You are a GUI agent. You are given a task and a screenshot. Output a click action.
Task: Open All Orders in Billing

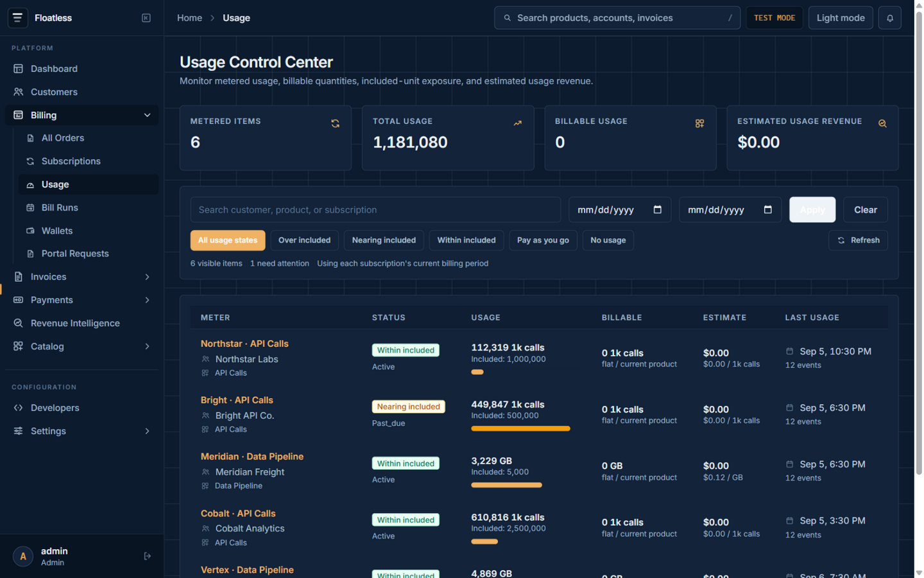[89, 138]
